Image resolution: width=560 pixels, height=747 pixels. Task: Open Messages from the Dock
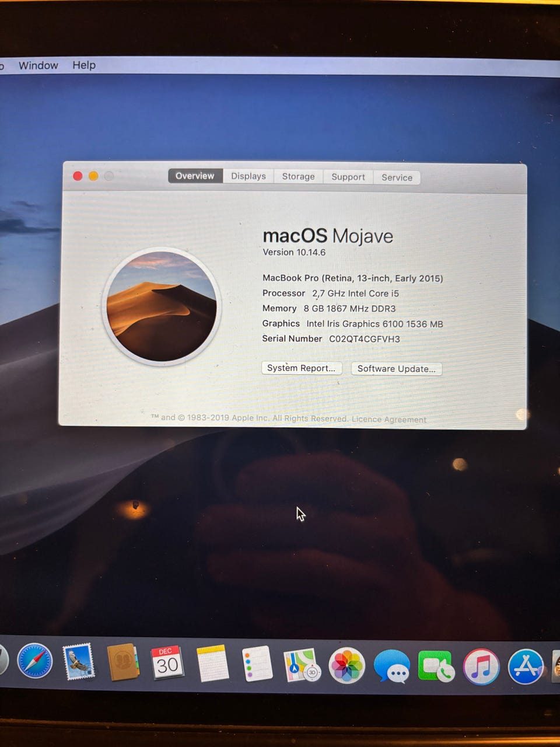pyautogui.click(x=391, y=666)
